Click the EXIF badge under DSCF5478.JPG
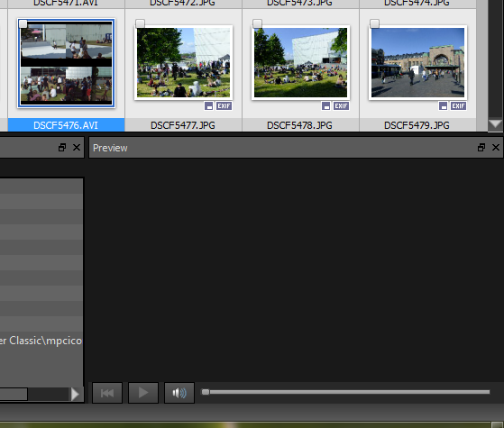This screenshot has width=504, height=428. coord(341,106)
